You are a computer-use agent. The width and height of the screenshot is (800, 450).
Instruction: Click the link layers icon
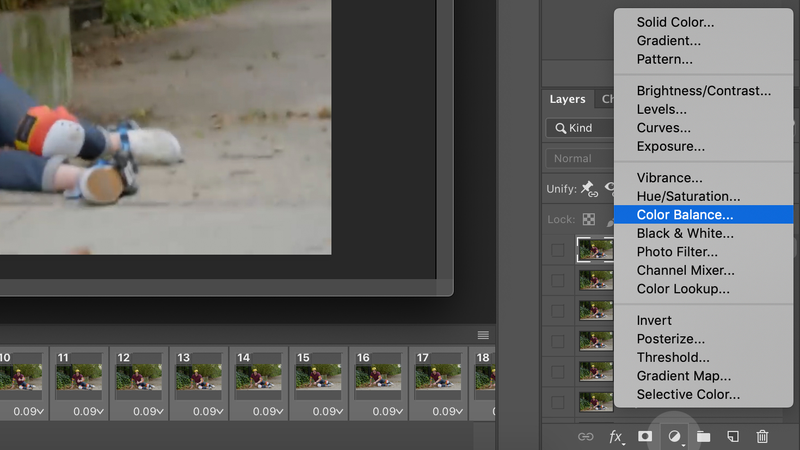(x=585, y=437)
